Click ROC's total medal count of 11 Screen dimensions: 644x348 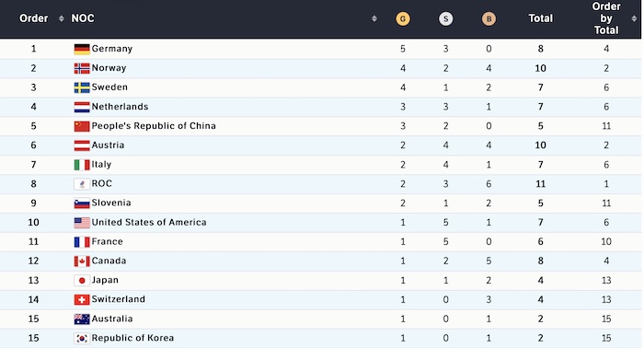541,184
